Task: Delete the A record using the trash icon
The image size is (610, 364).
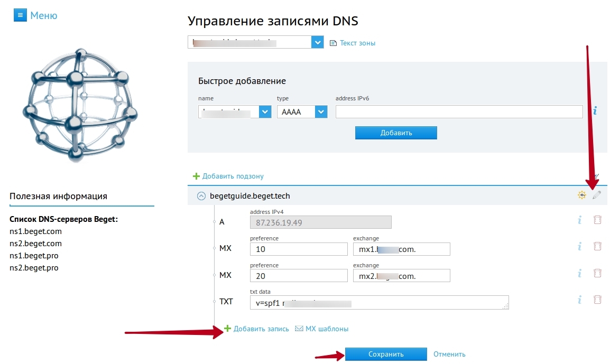Action: [x=597, y=220]
